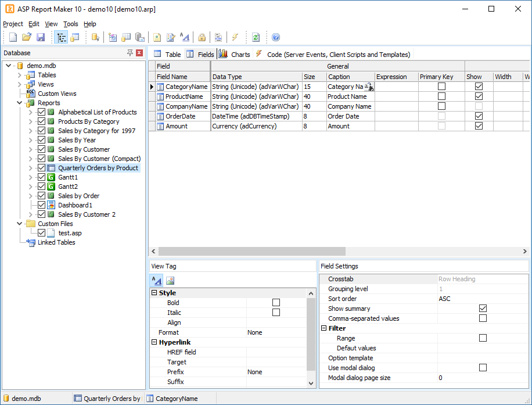
Task: Click the Sort order ASC value field
Action: [483, 299]
